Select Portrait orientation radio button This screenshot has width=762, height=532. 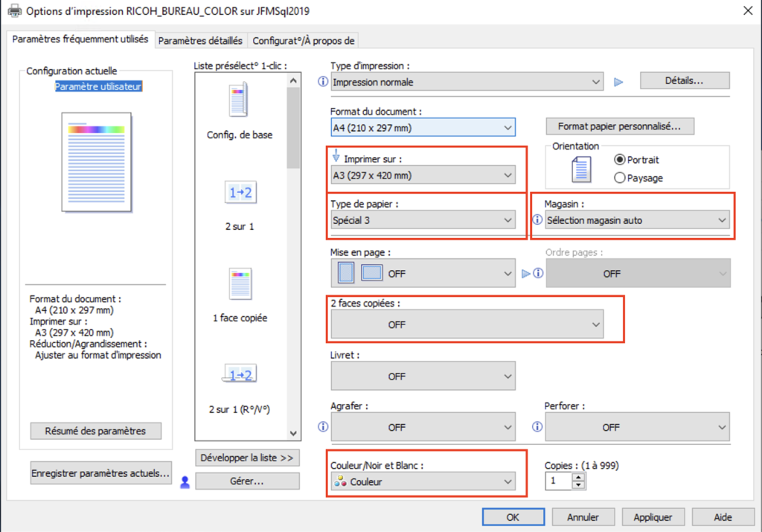tap(620, 160)
